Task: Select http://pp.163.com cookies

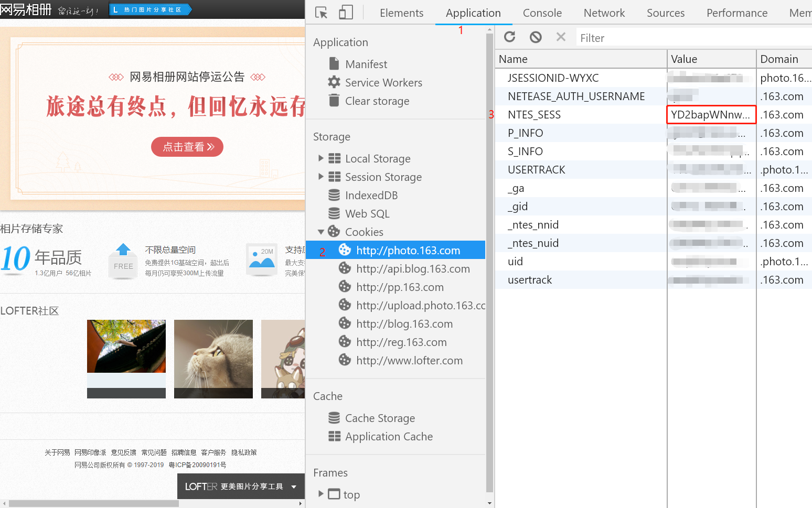Action: (x=399, y=287)
